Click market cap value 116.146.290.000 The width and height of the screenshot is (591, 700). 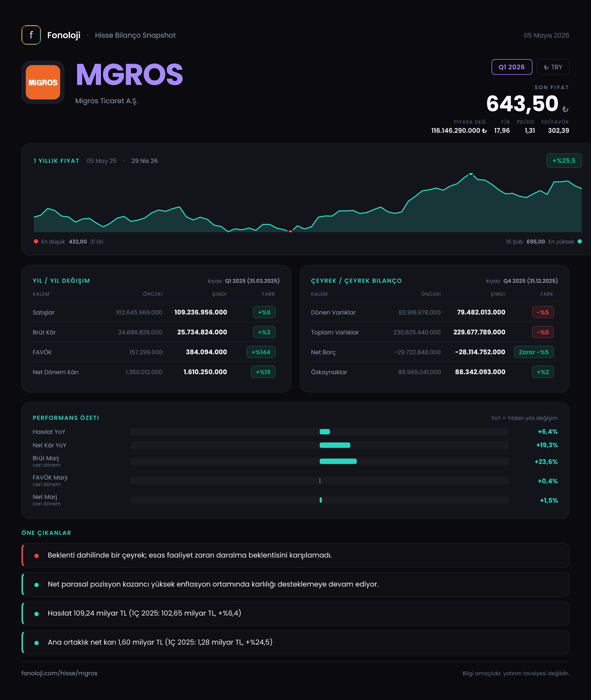[459, 130]
